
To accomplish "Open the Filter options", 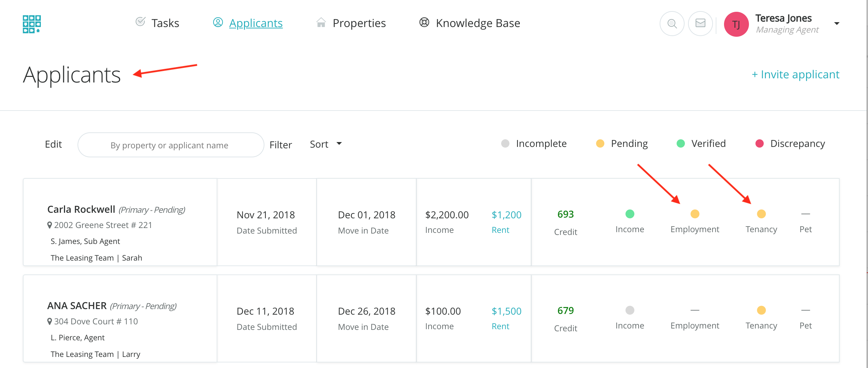I will coord(280,145).
